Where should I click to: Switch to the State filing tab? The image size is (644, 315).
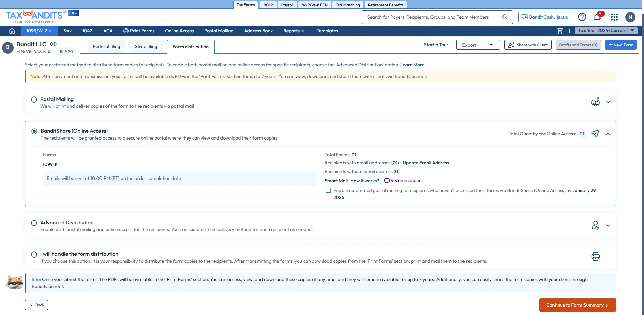point(146,46)
